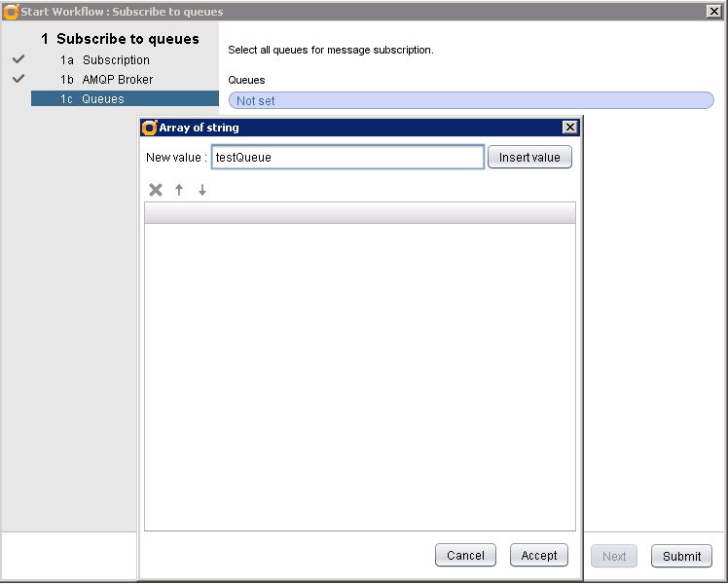This screenshot has width=728, height=585.
Task: Select step 1c Queues
Action: (102, 99)
